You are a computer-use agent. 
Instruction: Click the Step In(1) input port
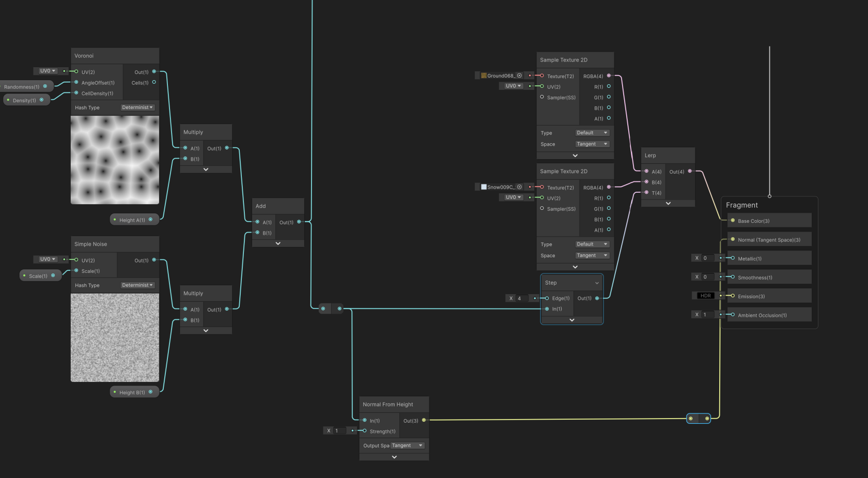[x=547, y=309]
